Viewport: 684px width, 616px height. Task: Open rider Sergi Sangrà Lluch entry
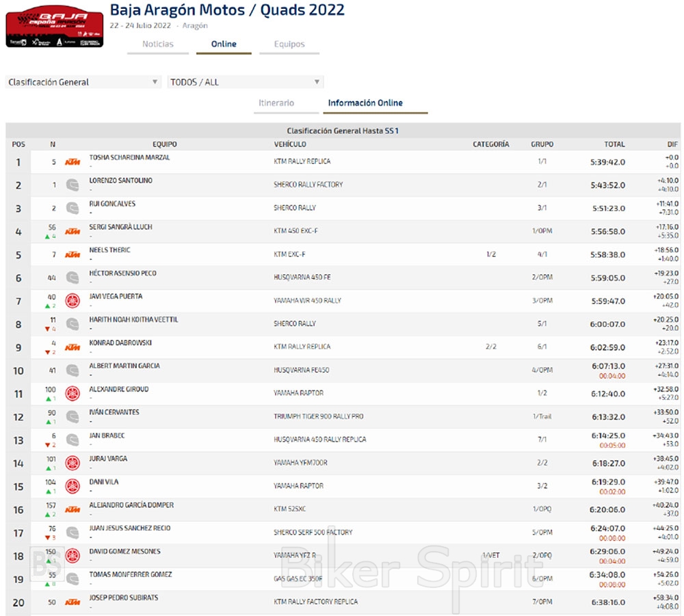120,227
